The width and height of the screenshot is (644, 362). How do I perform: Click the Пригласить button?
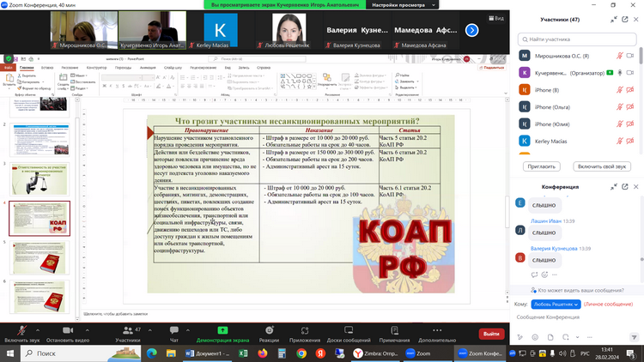click(x=541, y=166)
